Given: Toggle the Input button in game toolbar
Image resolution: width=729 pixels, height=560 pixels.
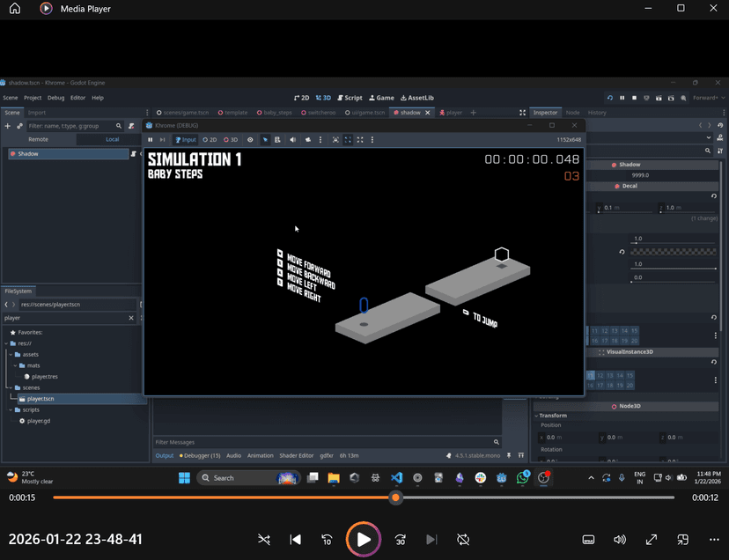Looking at the screenshot, I should [x=186, y=139].
